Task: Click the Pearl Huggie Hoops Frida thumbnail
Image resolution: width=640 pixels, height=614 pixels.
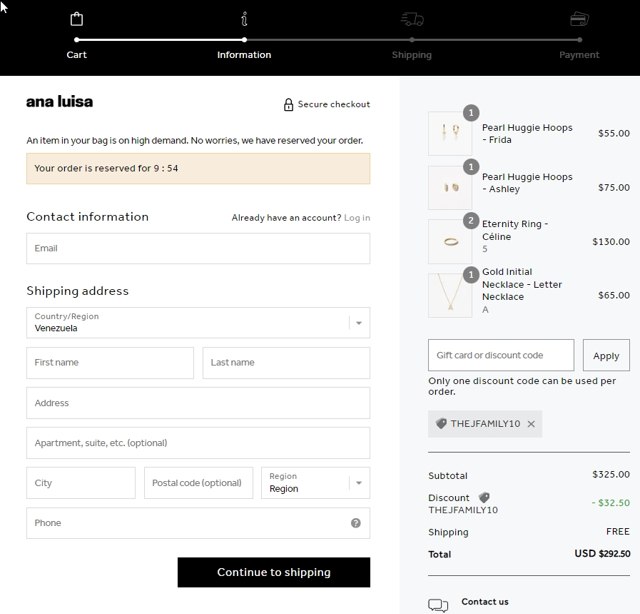Action: tap(450, 133)
